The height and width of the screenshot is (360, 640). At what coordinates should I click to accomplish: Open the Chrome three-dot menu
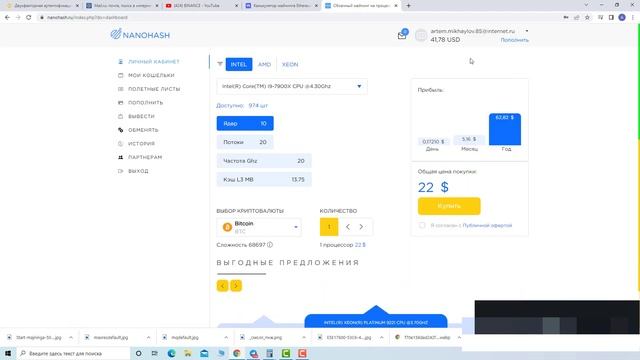pyautogui.click(x=633, y=17)
